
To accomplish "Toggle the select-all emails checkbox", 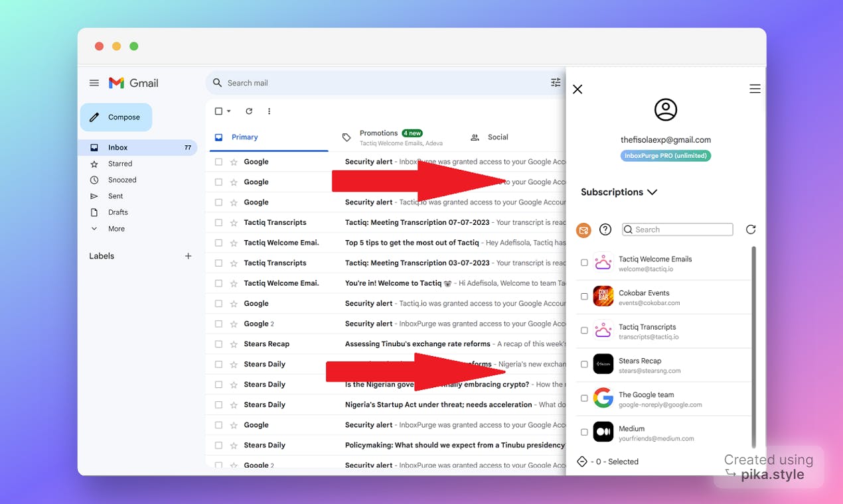I will (x=218, y=111).
